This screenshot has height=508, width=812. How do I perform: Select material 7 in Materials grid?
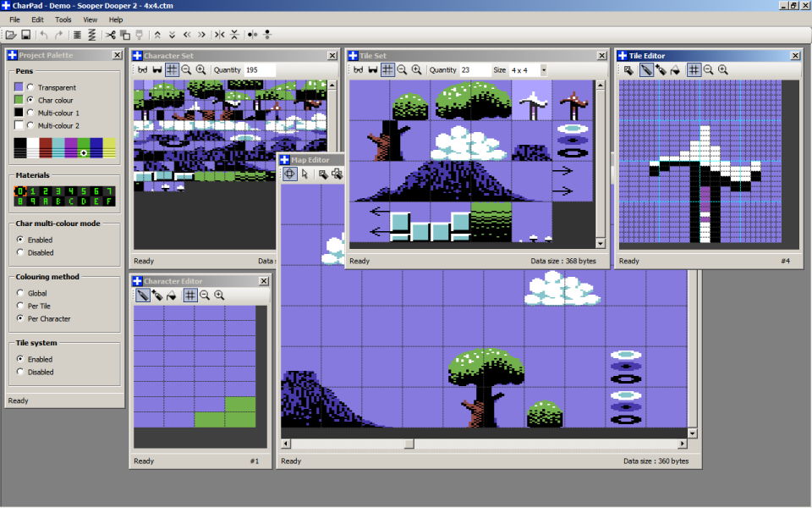pos(109,191)
